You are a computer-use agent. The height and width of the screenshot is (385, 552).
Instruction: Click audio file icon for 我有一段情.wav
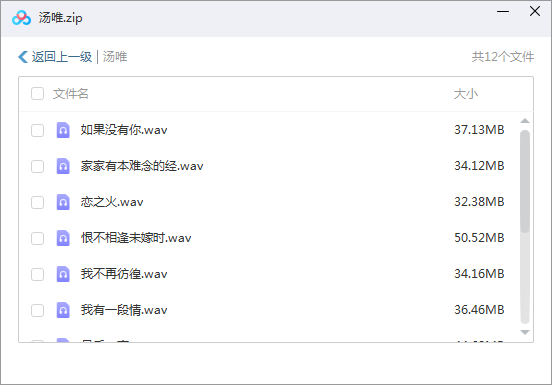[x=63, y=310]
